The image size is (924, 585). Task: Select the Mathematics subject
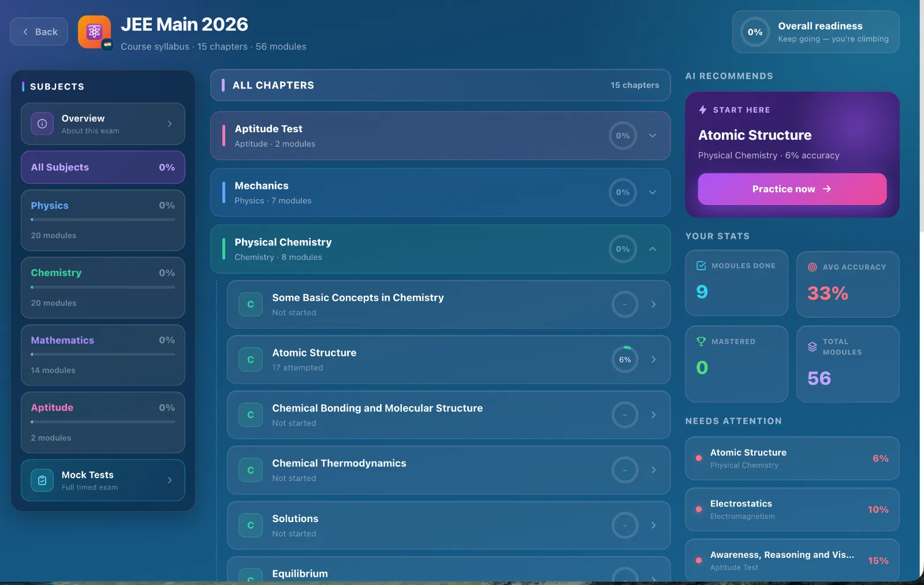tap(103, 355)
